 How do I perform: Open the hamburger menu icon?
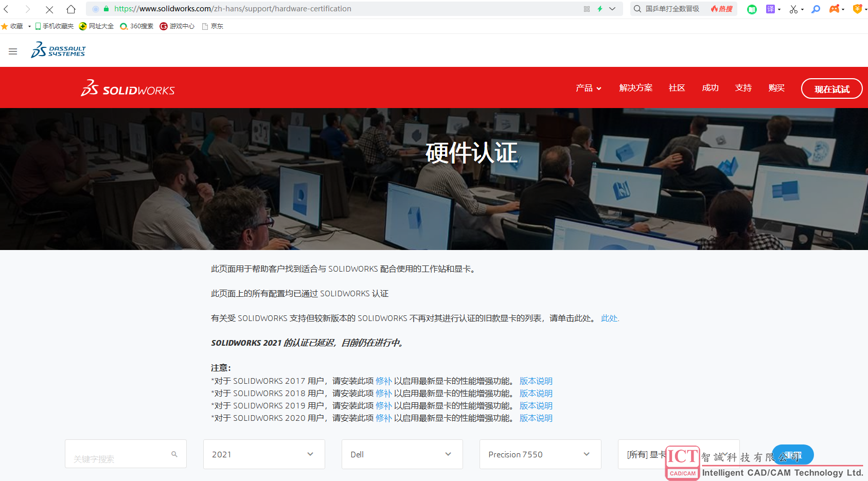coord(13,51)
